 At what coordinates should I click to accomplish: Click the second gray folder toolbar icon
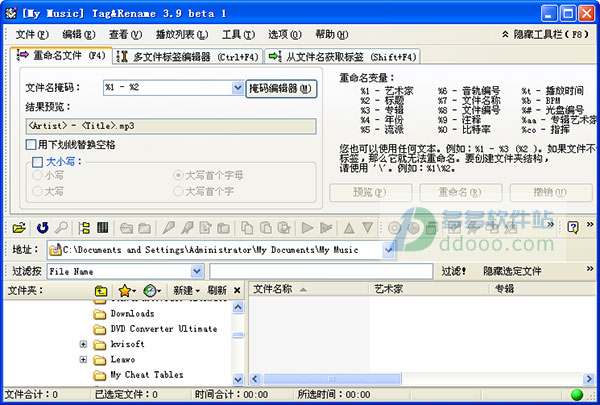[144, 228]
